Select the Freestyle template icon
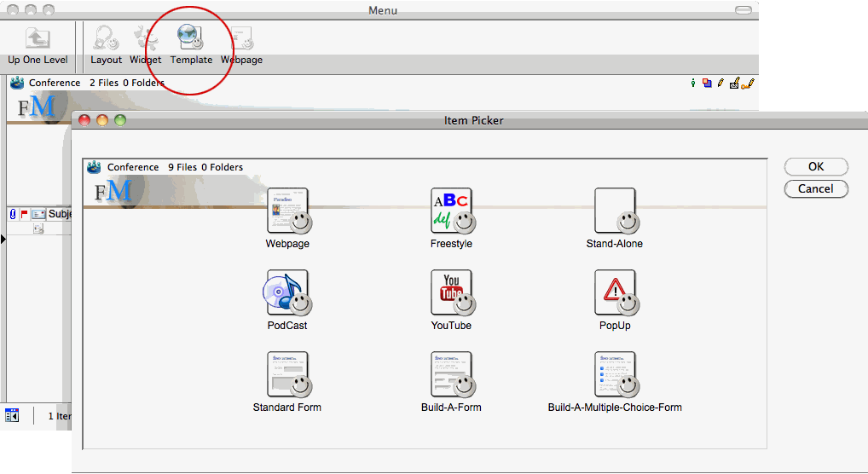 pyautogui.click(x=451, y=211)
